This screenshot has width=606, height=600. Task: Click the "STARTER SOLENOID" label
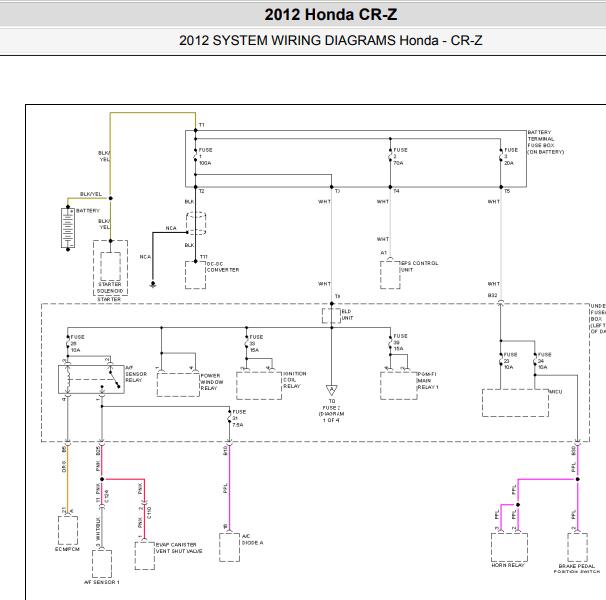(110, 287)
